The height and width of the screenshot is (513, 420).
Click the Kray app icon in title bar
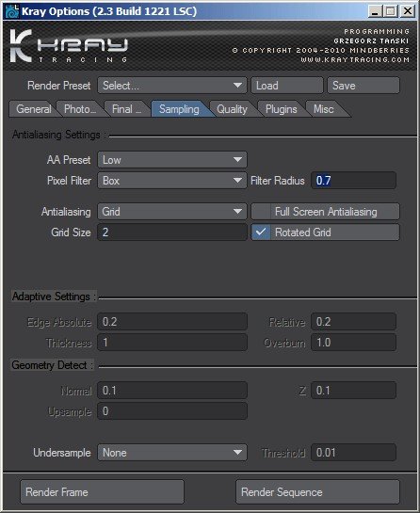[x=12, y=11]
